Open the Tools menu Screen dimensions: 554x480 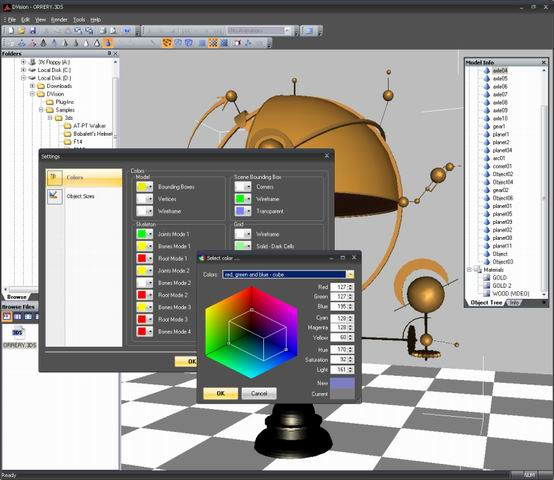pyautogui.click(x=79, y=20)
